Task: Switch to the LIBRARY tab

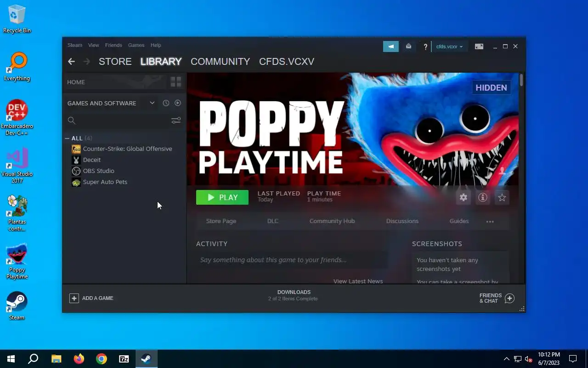Action: pos(161,61)
